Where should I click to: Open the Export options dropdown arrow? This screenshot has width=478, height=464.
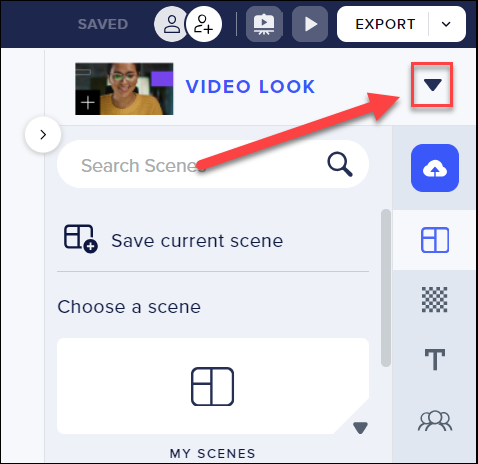[x=446, y=24]
